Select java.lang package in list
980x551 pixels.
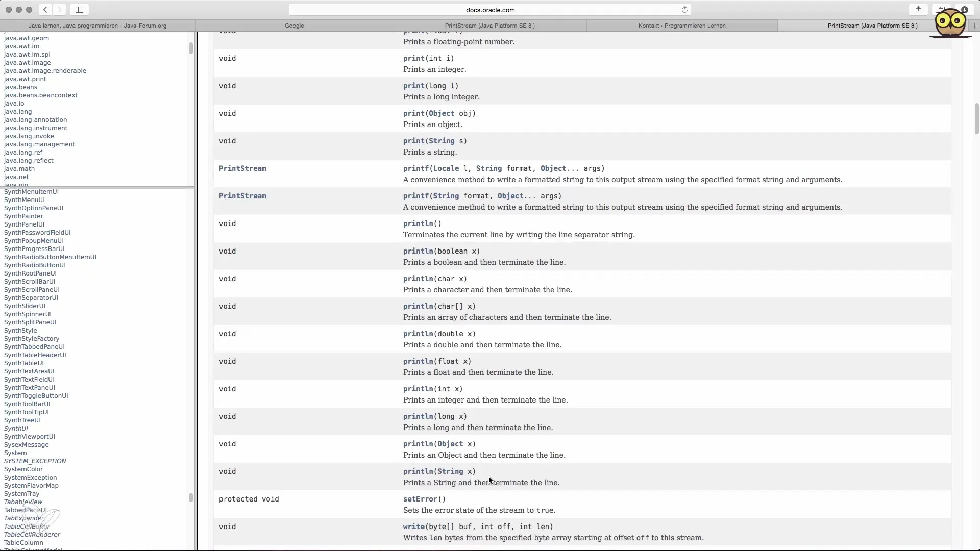(18, 112)
